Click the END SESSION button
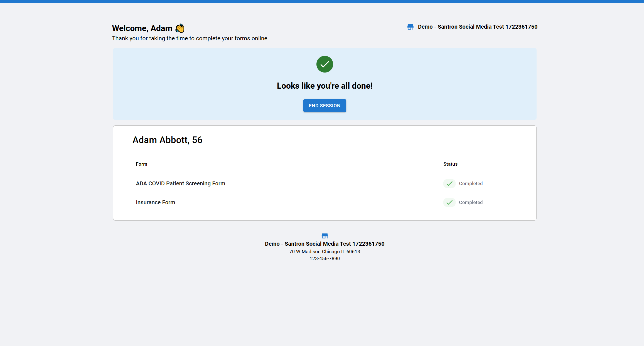The width and height of the screenshot is (644, 346). 325,106
